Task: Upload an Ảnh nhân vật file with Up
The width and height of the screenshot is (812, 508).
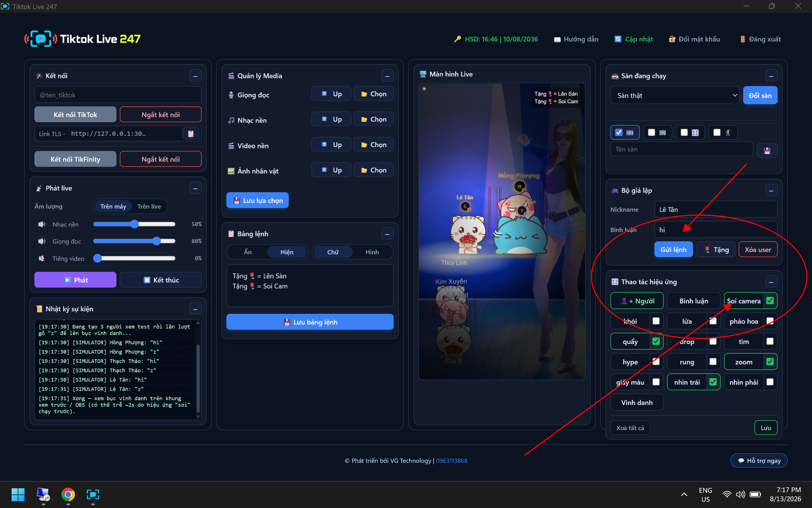Action: click(x=331, y=170)
